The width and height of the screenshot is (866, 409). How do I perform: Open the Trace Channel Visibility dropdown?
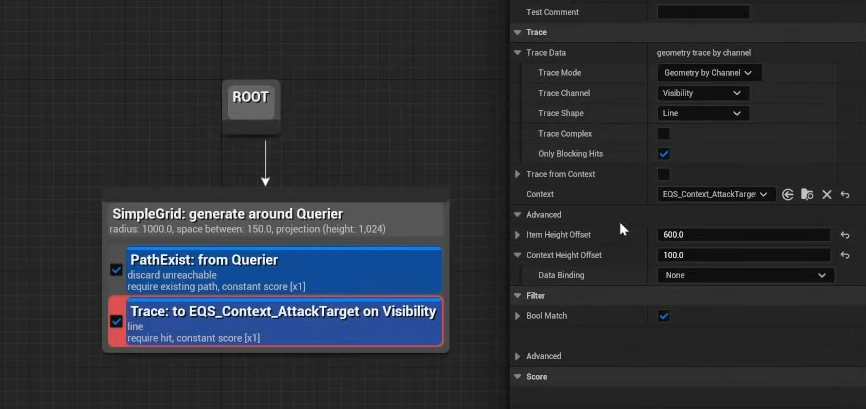point(702,93)
